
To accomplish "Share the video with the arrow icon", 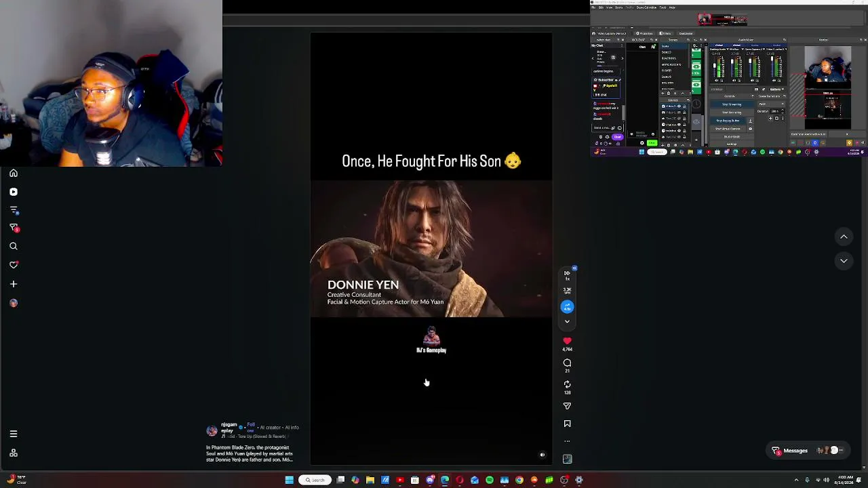I will pyautogui.click(x=567, y=406).
